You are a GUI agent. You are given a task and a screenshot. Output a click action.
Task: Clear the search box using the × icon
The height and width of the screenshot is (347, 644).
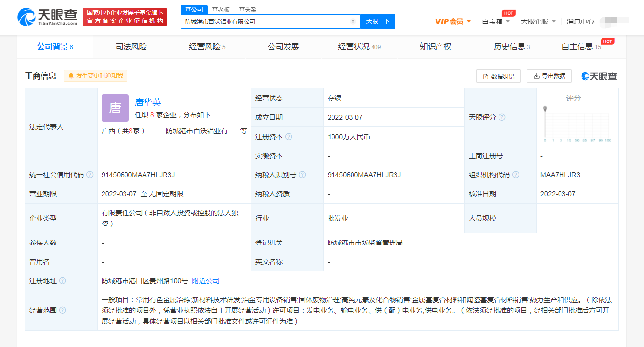353,21
